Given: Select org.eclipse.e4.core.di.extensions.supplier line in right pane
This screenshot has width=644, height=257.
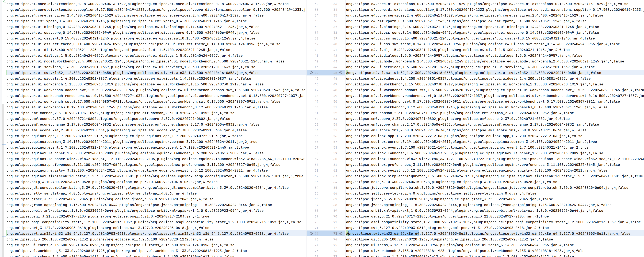Looking at the screenshot, I should 495,10.
